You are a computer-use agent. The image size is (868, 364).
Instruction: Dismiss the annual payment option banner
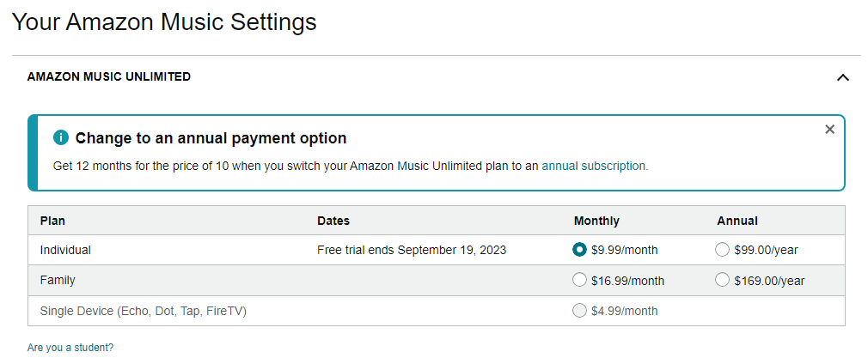coord(829,130)
